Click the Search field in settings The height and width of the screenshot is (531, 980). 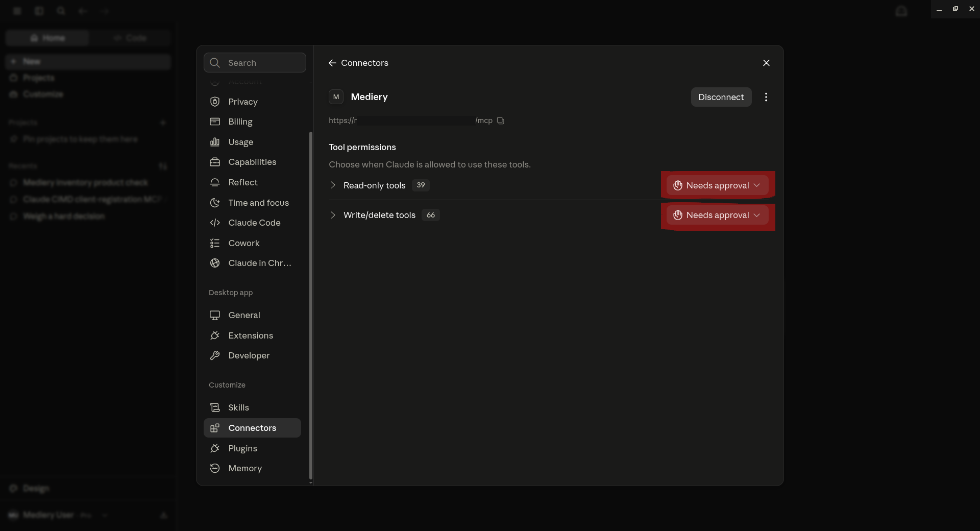click(255, 63)
